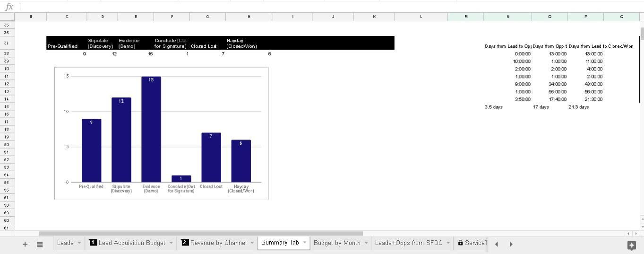Click the 1 badge on Lead Acquisition Budget
Image resolution: width=644 pixels, height=254 pixels.
point(93,243)
